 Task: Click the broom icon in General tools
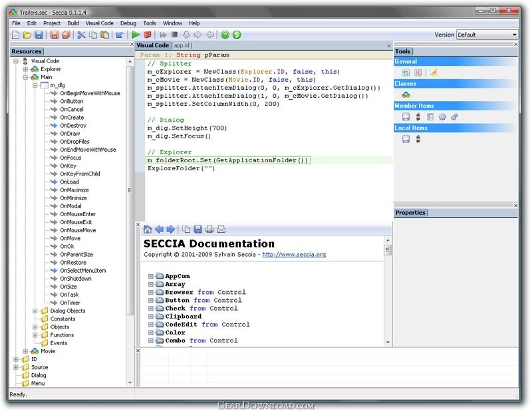coord(434,72)
